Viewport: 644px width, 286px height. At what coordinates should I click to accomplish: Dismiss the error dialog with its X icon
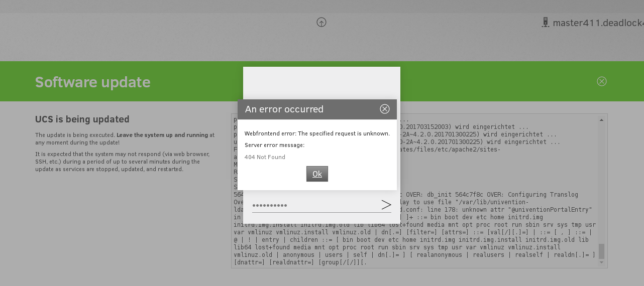coord(385,109)
